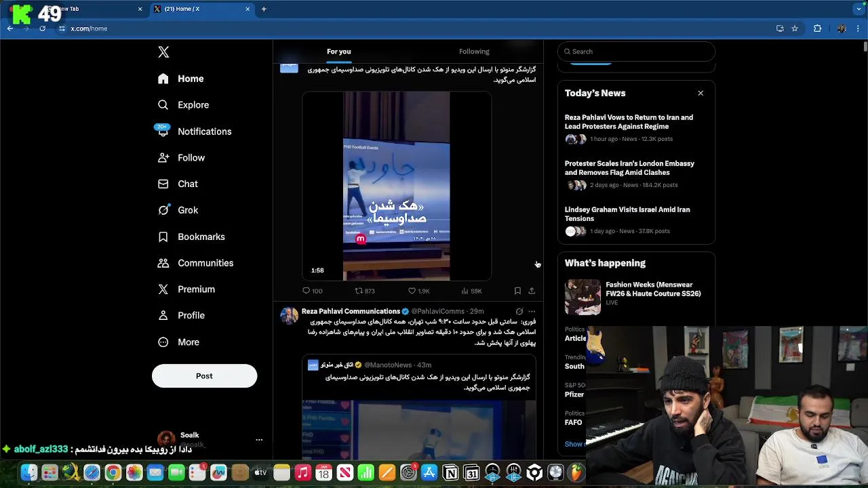
Task: Open Calendar showing 18 in dock
Action: tap(323, 472)
